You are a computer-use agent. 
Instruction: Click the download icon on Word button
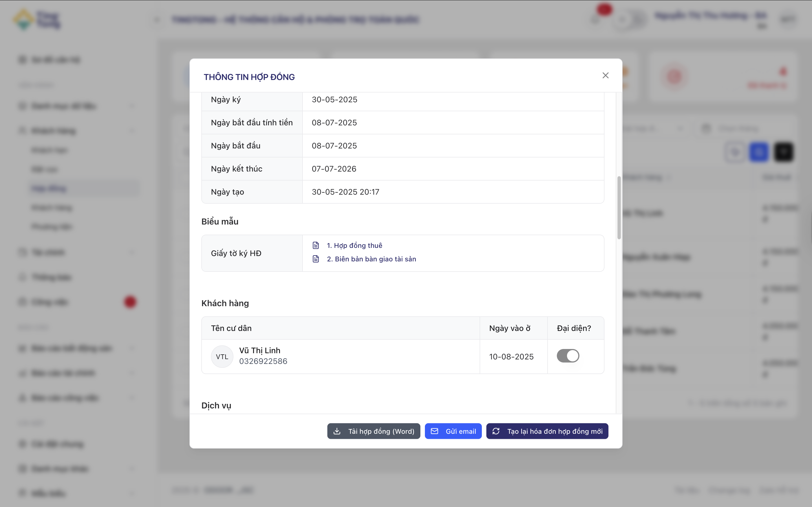click(x=337, y=431)
